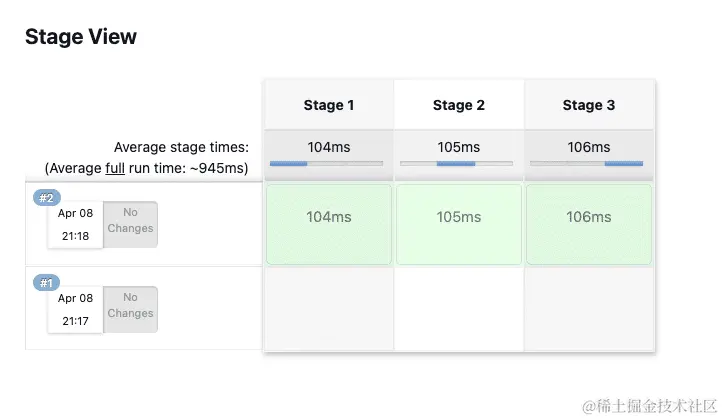723x420 pixels.
Task: Select the Stage 3 column header
Action: pyautogui.click(x=588, y=105)
